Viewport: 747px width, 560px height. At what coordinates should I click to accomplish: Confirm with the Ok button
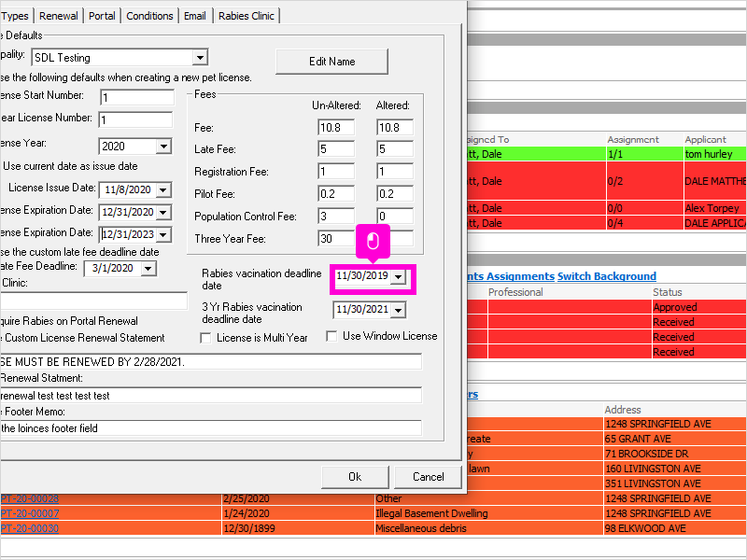(355, 477)
